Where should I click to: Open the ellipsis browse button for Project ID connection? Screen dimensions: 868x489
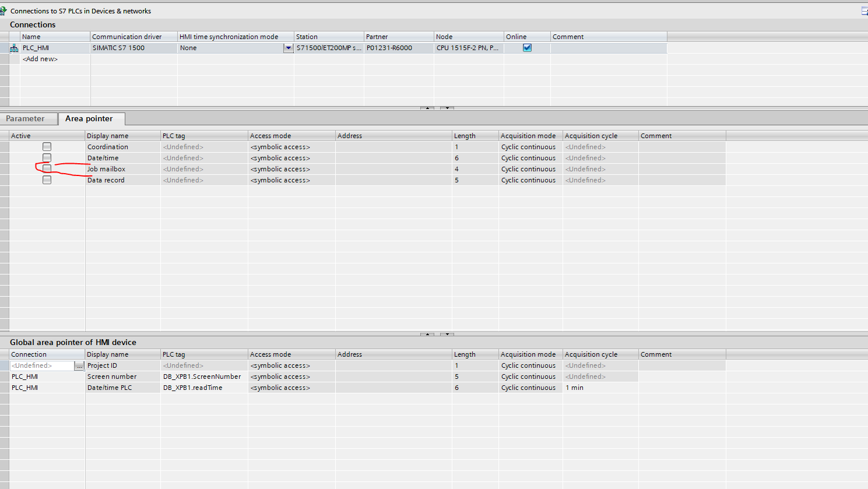click(79, 366)
